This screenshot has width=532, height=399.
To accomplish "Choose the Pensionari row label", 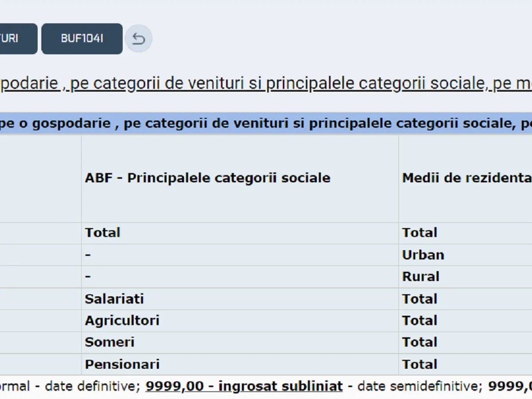I will (x=122, y=364).
